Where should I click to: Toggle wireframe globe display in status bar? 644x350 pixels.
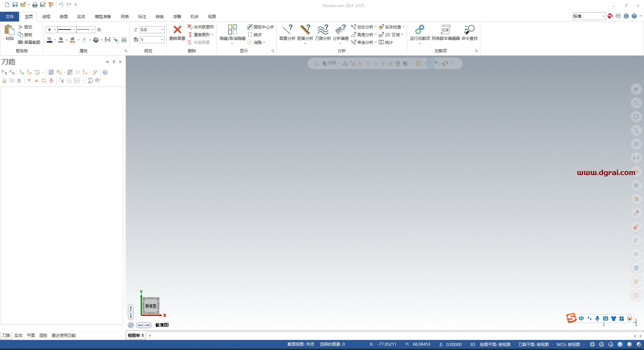point(592,345)
